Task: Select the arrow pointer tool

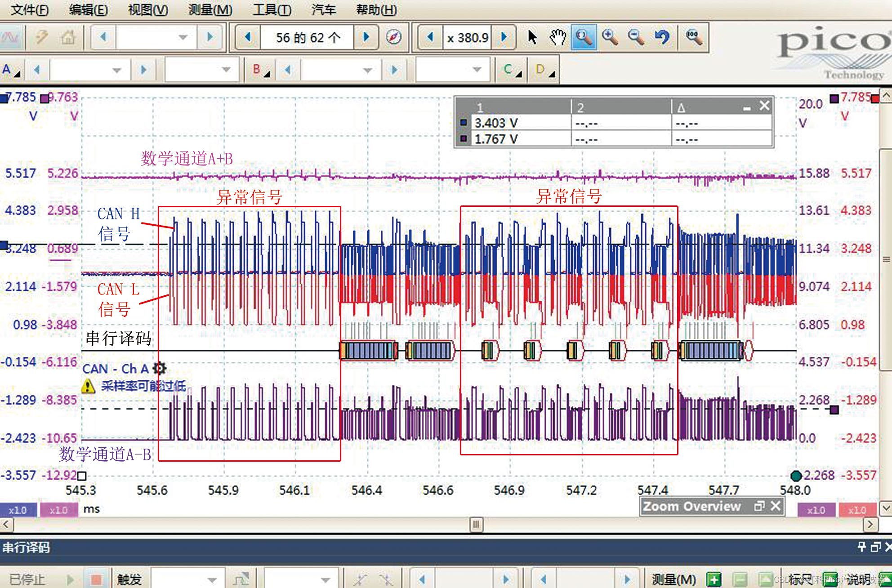Action: coord(532,37)
